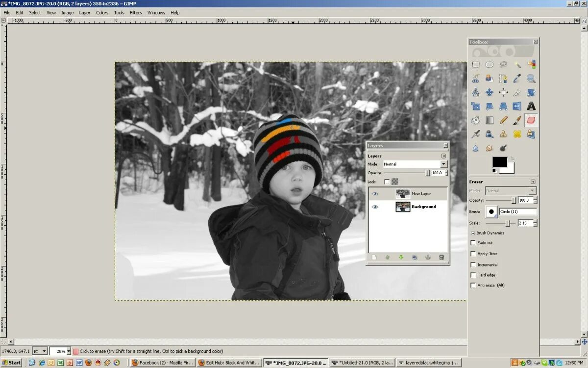Screen dimensions: 588x368
Task: Select the Heal tool
Action: pyautogui.click(x=517, y=133)
